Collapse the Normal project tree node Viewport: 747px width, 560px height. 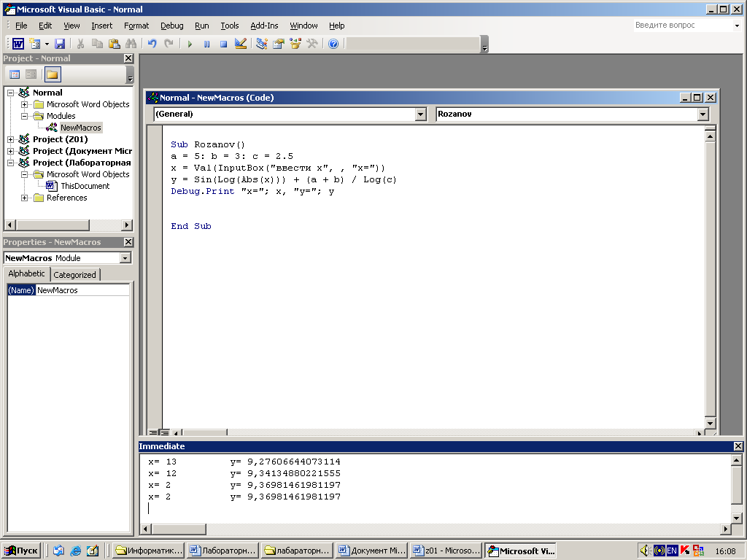coord(10,93)
